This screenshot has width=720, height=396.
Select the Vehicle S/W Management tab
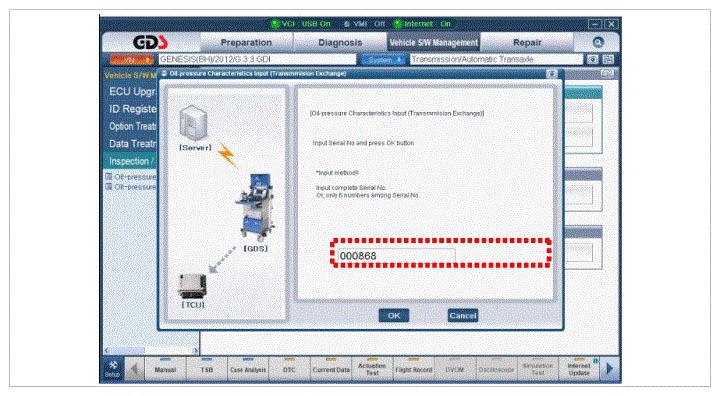click(x=433, y=42)
